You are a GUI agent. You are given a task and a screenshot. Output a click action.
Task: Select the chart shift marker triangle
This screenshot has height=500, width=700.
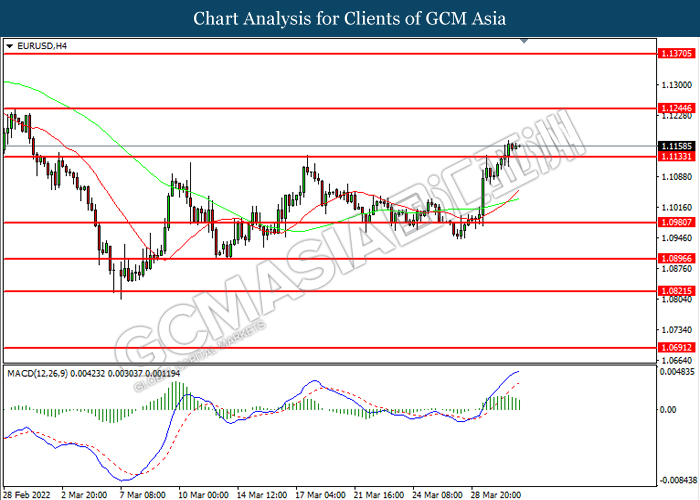[525, 41]
